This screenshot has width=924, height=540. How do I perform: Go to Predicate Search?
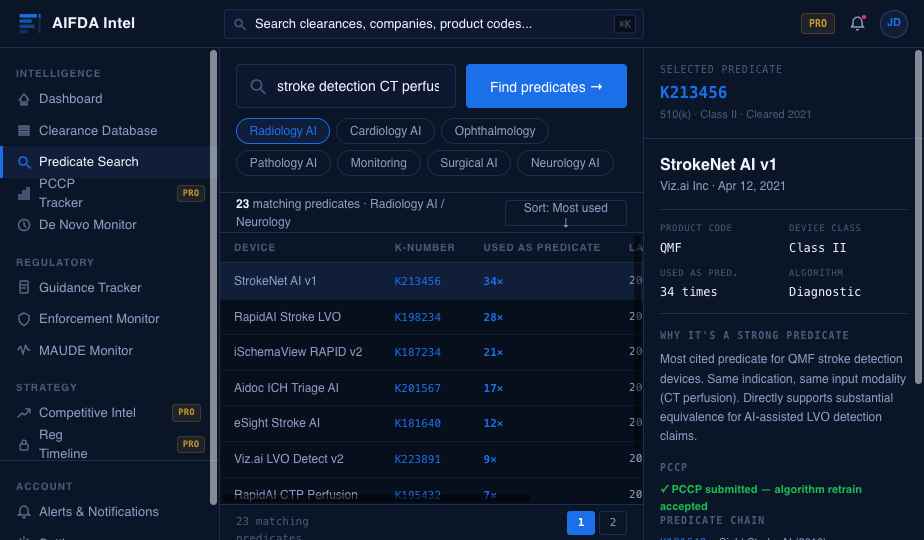105,162
